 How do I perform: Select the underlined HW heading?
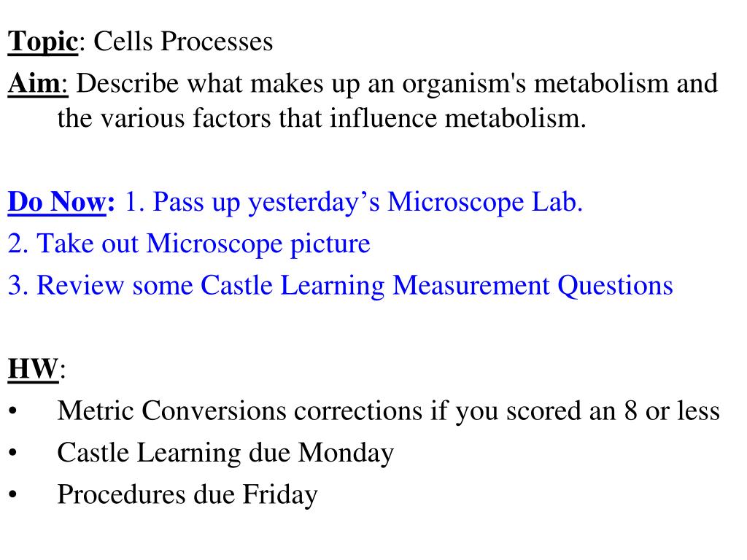click(x=33, y=368)
